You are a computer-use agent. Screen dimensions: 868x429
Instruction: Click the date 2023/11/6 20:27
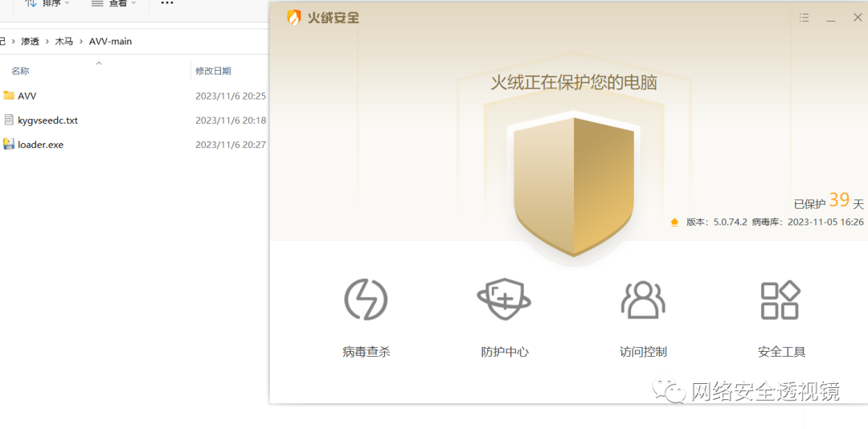231,145
